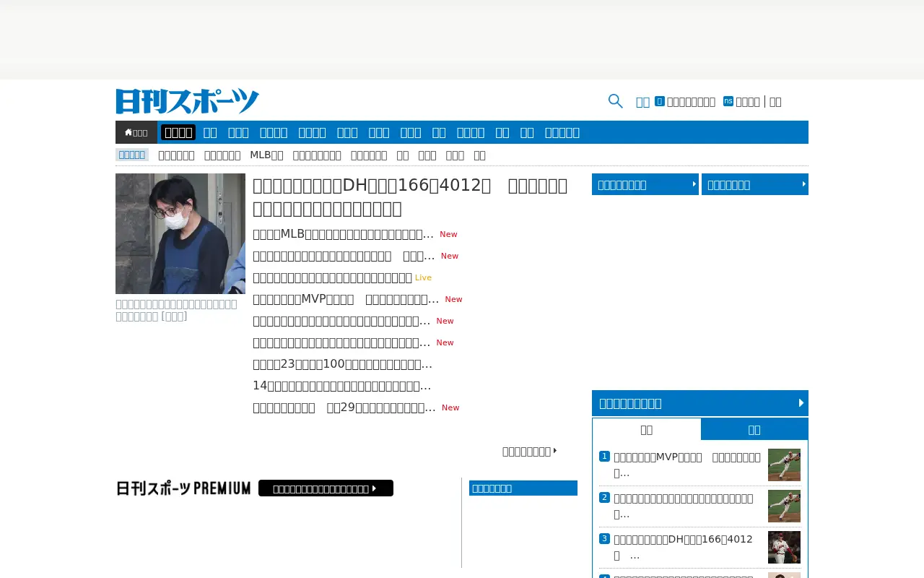Click more-articles link with arrow below headlines
The image size is (924, 578).
tap(530, 451)
